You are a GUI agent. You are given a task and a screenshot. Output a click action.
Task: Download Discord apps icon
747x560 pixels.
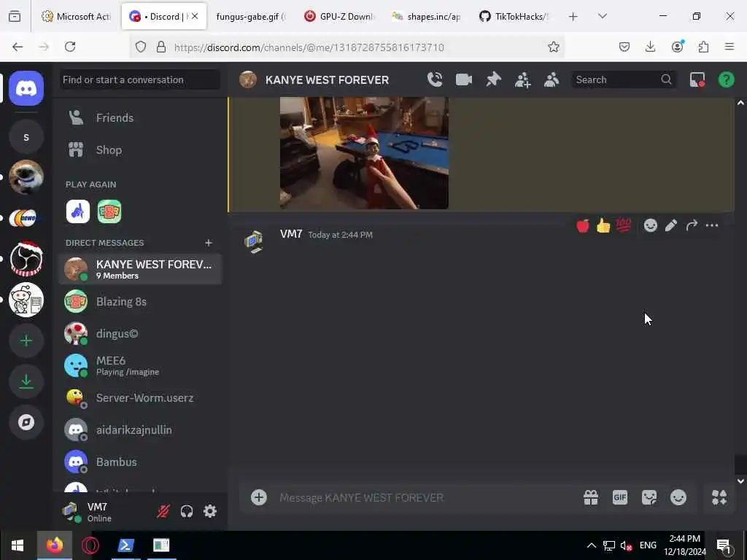pyautogui.click(x=26, y=381)
